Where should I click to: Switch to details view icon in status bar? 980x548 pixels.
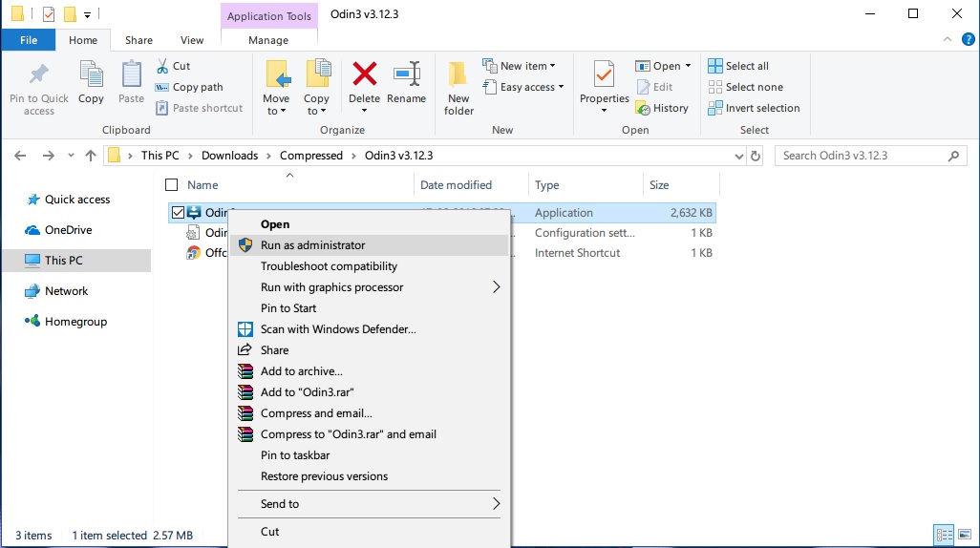pos(944,535)
